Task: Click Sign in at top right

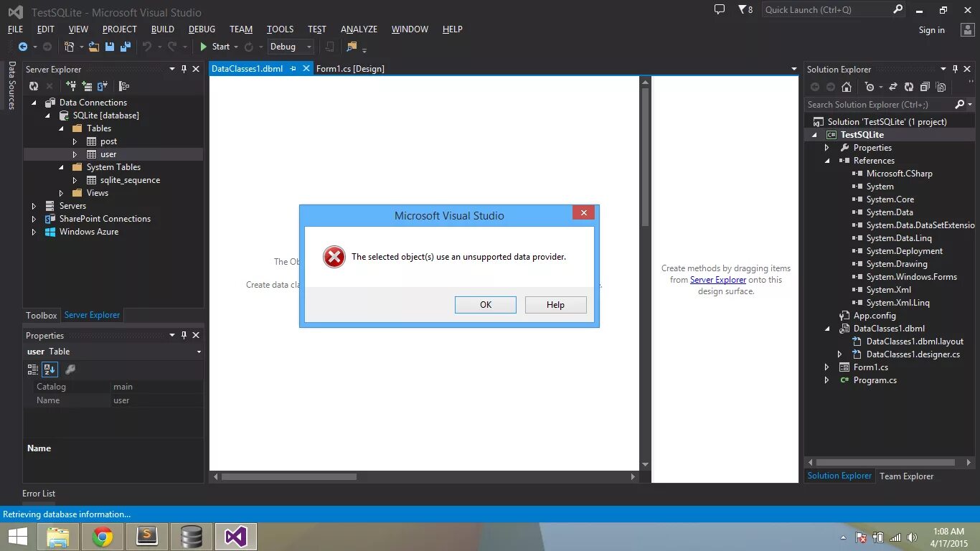Action: pyautogui.click(x=931, y=30)
